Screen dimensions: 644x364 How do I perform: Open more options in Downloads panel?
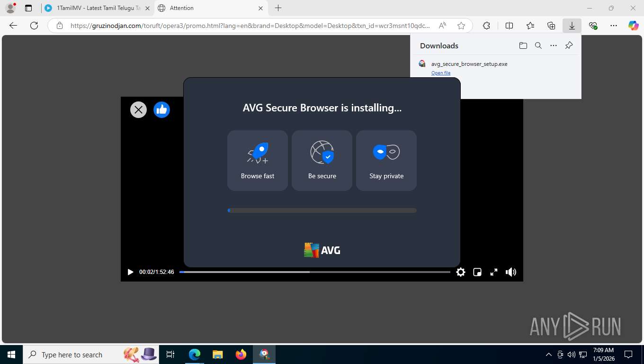tap(554, 45)
